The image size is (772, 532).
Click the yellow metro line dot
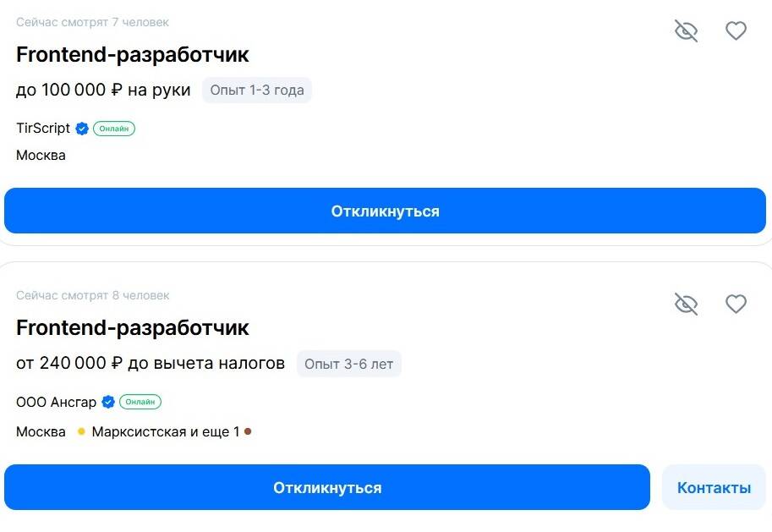[x=82, y=431]
